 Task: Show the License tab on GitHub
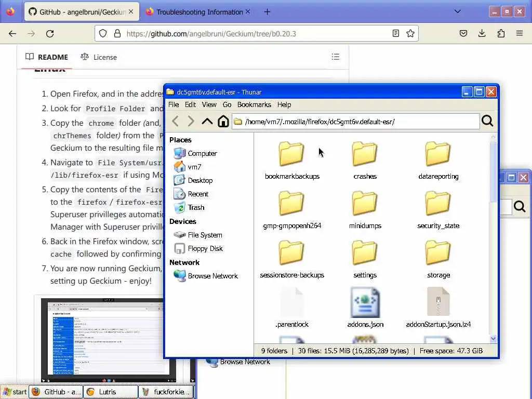99,57
